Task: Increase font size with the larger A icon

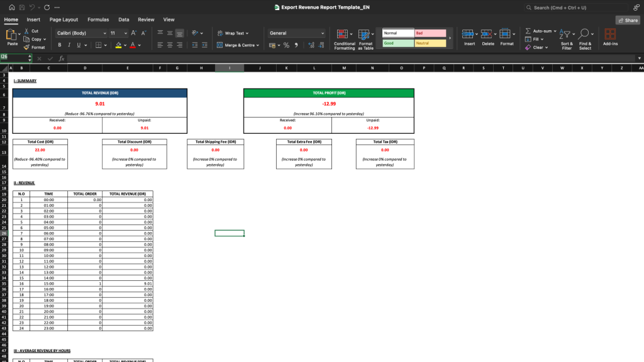Action: 133,33
